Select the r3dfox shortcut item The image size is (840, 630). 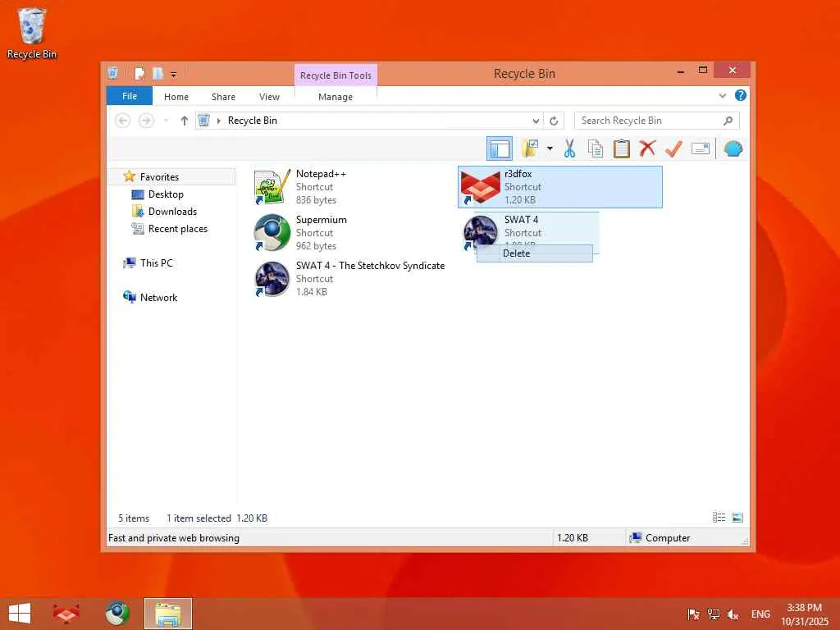(x=559, y=187)
